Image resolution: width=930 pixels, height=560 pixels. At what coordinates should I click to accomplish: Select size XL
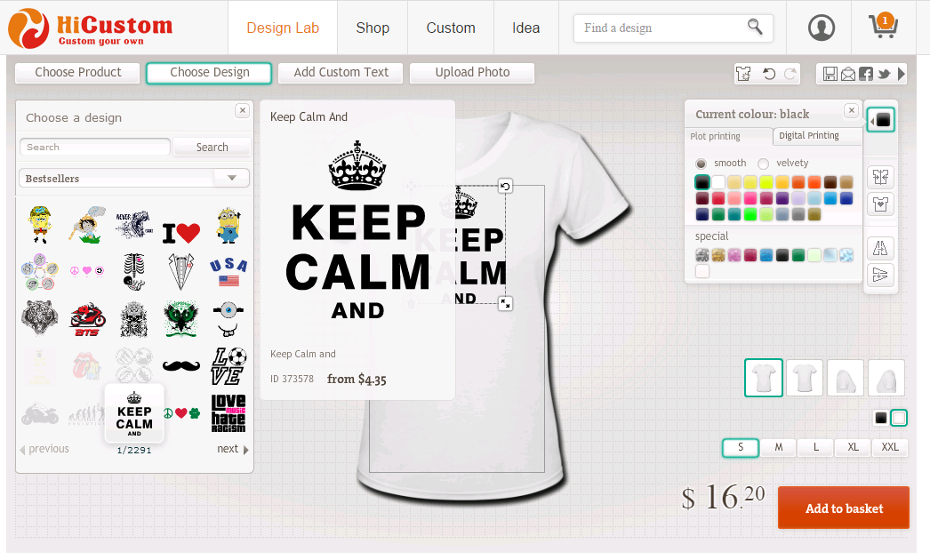853,447
